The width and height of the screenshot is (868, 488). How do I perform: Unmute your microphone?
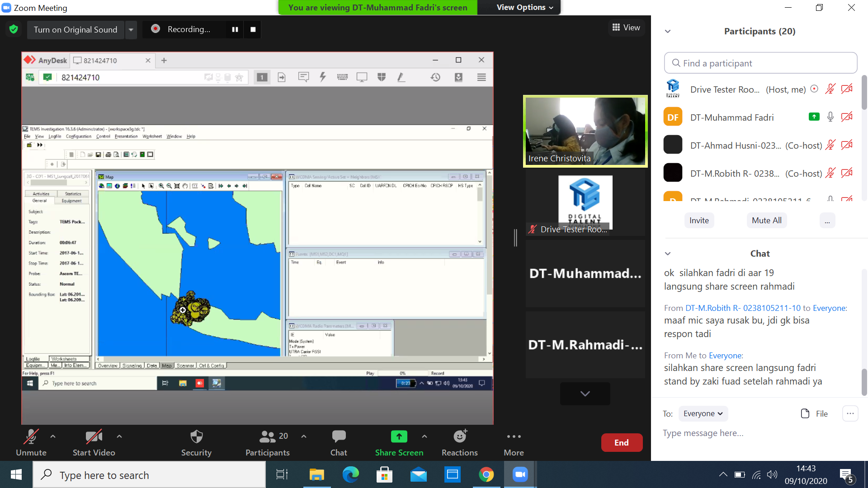point(31,436)
